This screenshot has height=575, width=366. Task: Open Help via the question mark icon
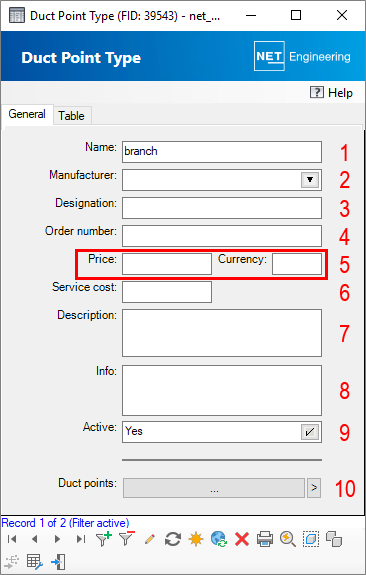tap(317, 92)
